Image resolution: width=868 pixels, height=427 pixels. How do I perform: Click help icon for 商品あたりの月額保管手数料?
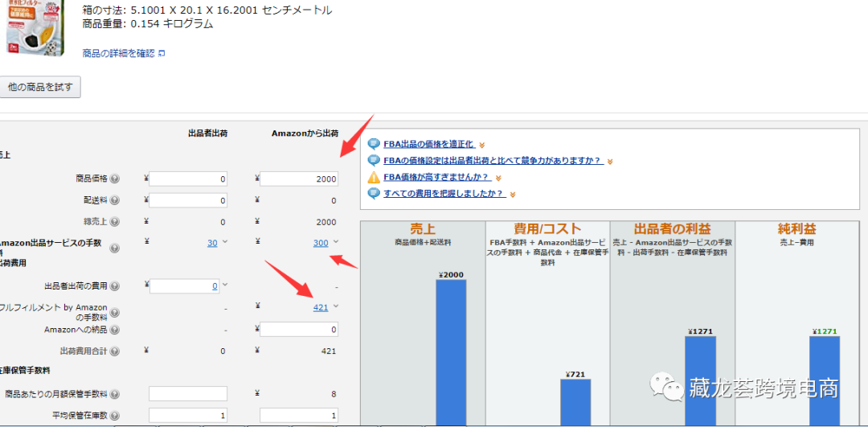pos(115,394)
